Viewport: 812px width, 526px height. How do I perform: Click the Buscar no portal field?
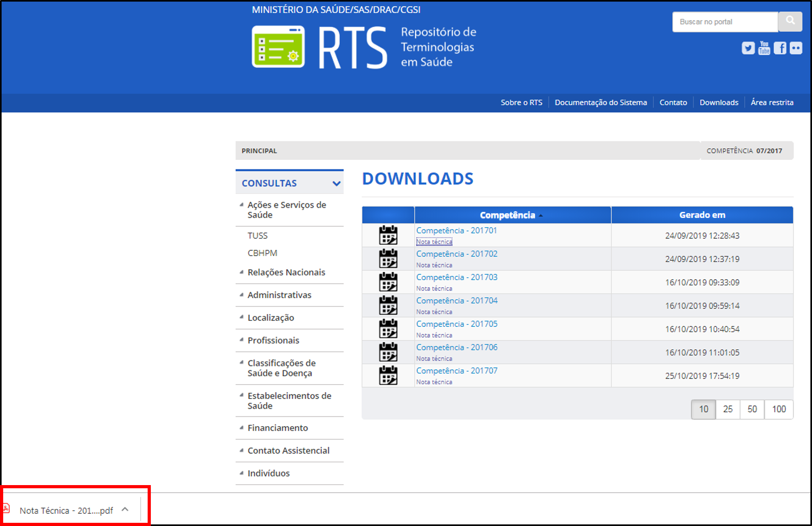(725, 22)
